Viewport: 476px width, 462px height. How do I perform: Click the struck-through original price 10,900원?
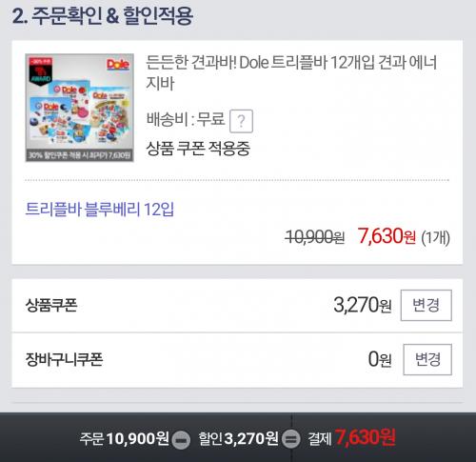314,237
